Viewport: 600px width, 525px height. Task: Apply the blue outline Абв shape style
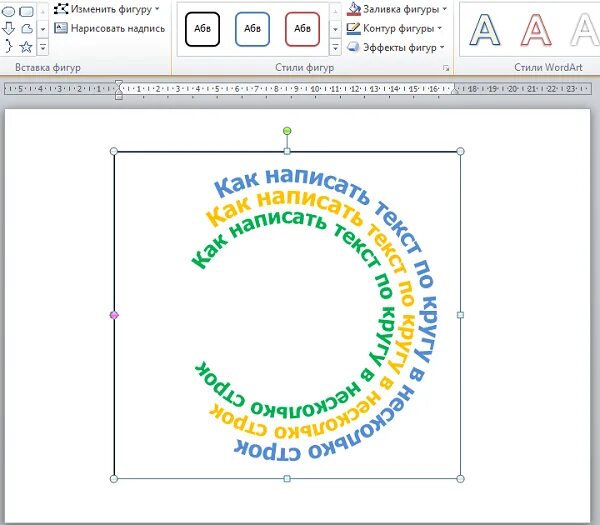pos(253,29)
